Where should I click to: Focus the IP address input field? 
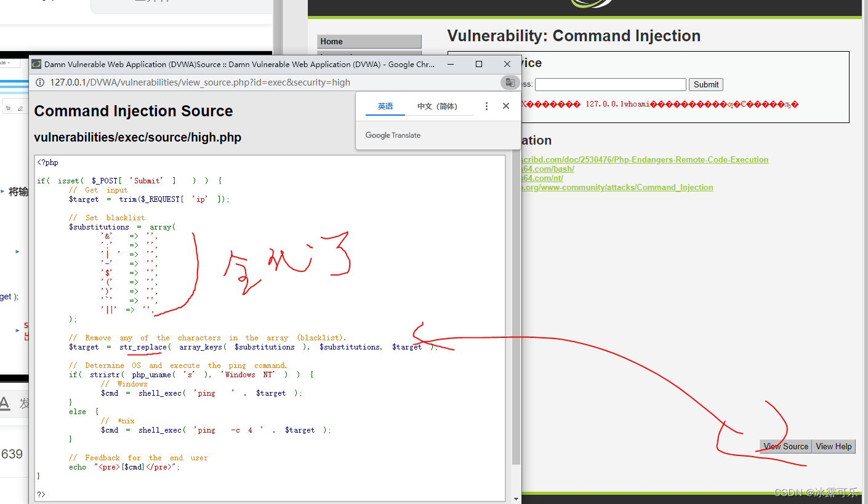[x=610, y=84]
